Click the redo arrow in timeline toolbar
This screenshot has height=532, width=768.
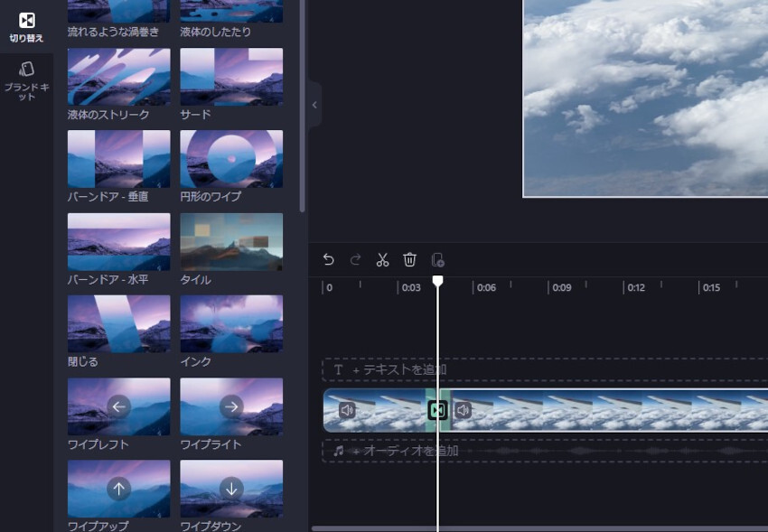click(x=355, y=260)
